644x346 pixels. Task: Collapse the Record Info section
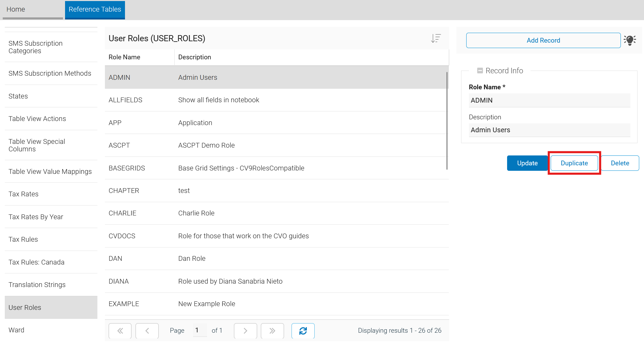point(480,71)
